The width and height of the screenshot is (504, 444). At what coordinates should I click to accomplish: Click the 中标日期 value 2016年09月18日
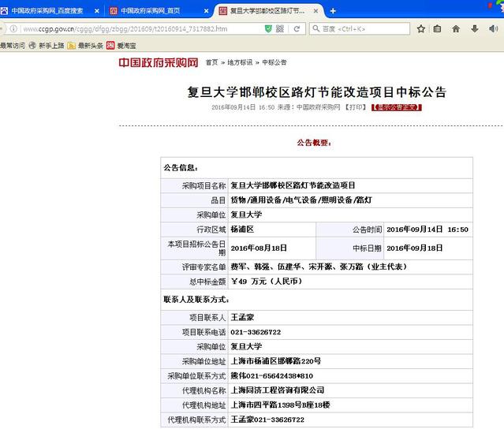pyautogui.click(x=415, y=248)
